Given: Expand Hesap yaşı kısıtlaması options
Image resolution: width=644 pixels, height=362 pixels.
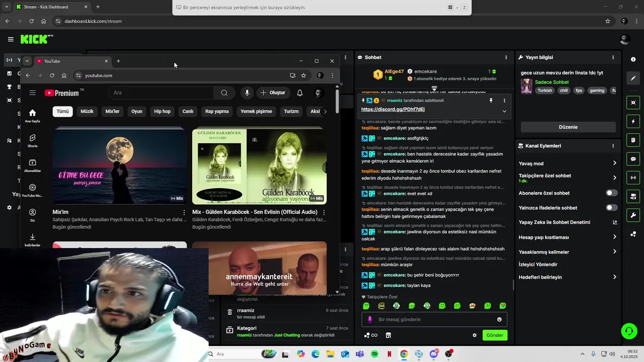Looking at the screenshot, I should (568, 237).
